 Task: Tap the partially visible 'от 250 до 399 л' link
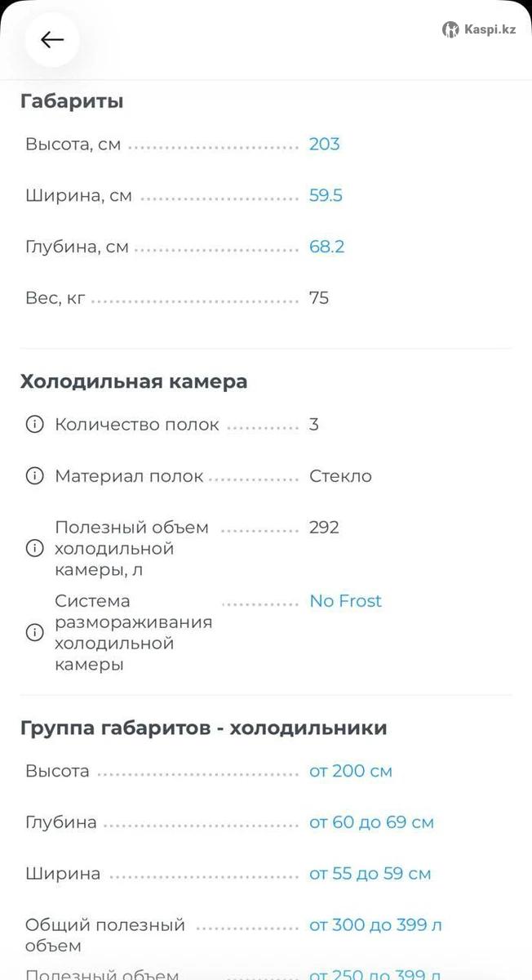click(375, 974)
